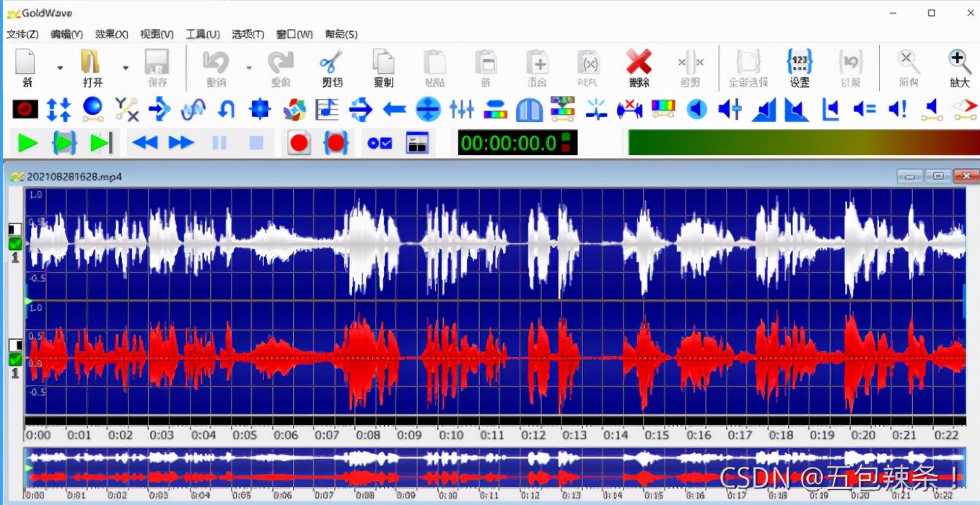This screenshot has width=980, height=505.
Task: Open the Pop/Click filter spark icon
Action: tap(596, 110)
